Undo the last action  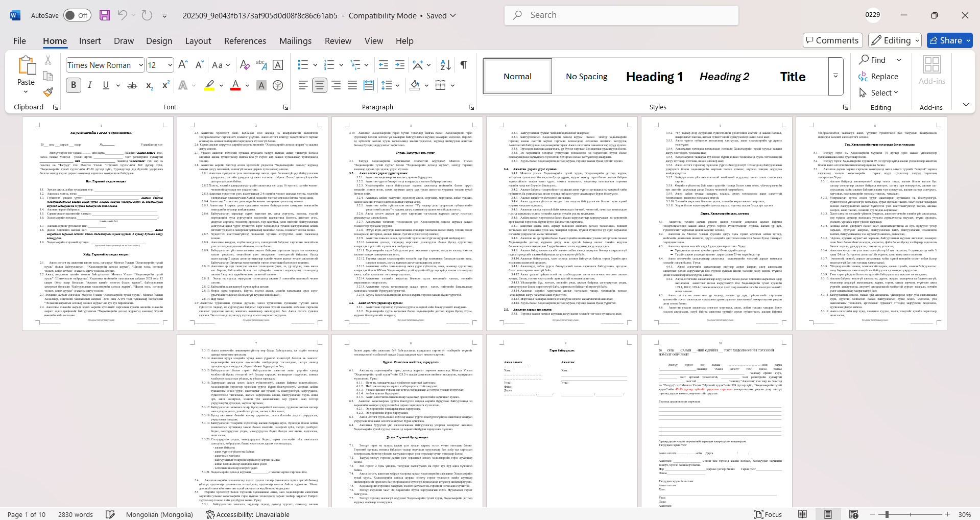122,15
